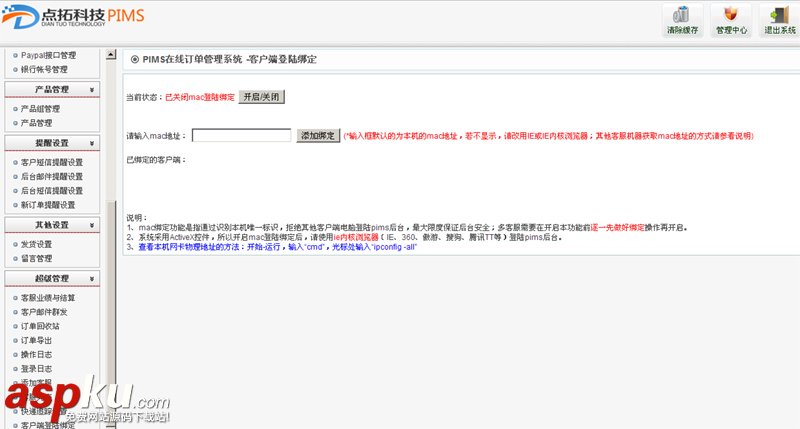Click the 添加绑定 button

point(318,136)
